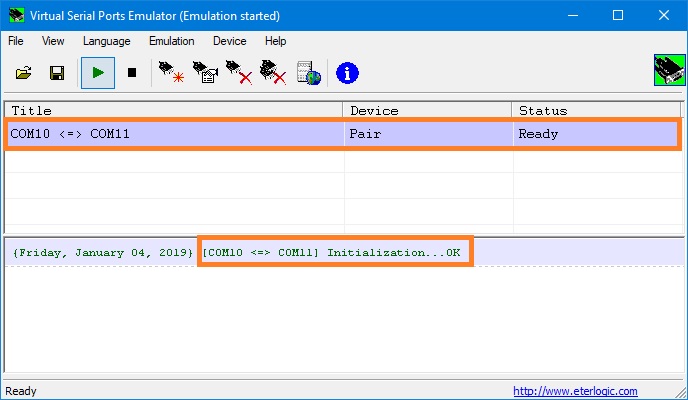Open the File menu
The width and height of the screenshot is (688, 400).
pyautogui.click(x=16, y=41)
